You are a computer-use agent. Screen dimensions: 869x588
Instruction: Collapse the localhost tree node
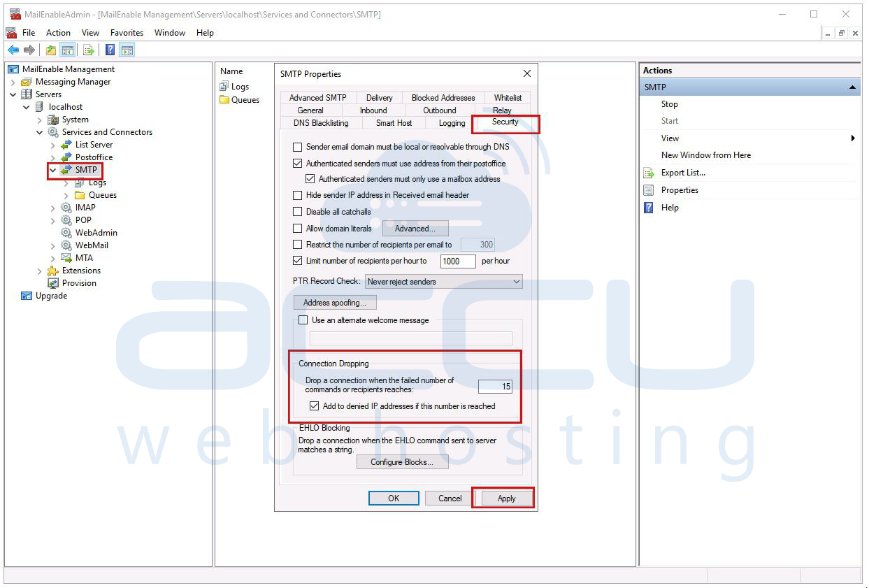click(x=27, y=107)
